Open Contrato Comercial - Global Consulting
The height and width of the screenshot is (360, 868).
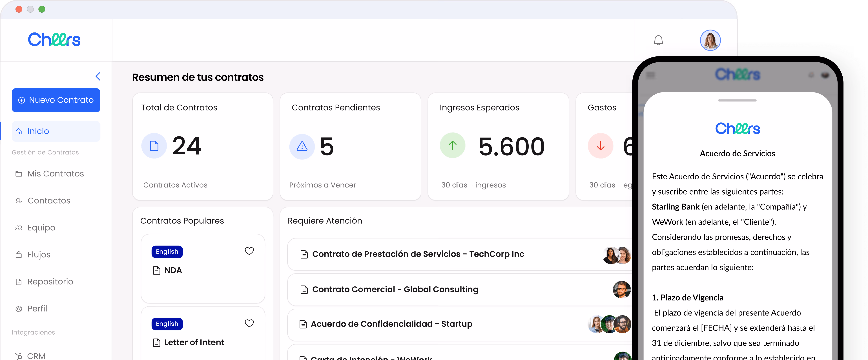395,290
